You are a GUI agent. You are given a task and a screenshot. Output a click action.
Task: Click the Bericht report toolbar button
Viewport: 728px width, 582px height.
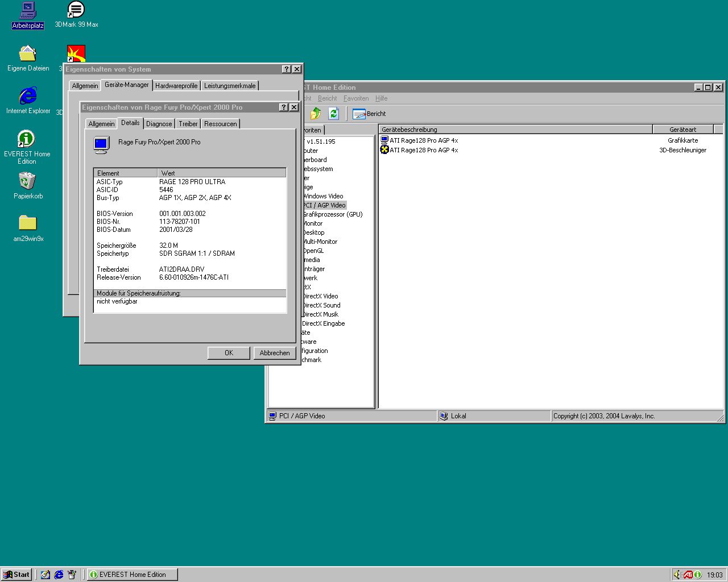[x=369, y=114]
